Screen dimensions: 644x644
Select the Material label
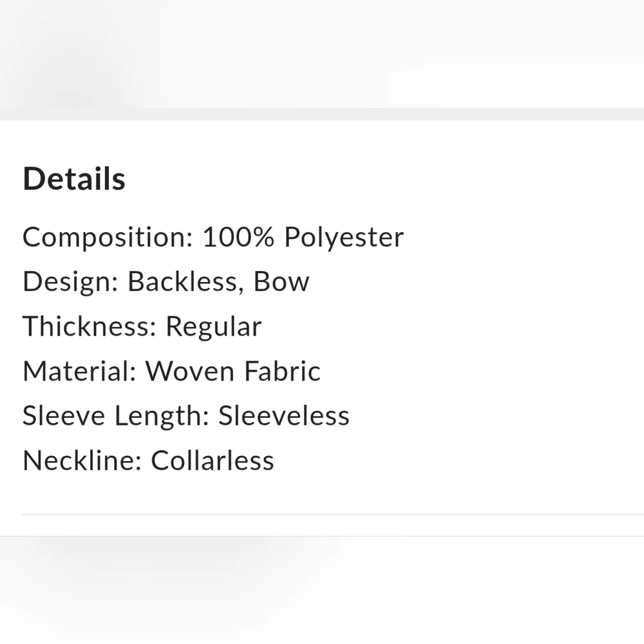pos(79,372)
